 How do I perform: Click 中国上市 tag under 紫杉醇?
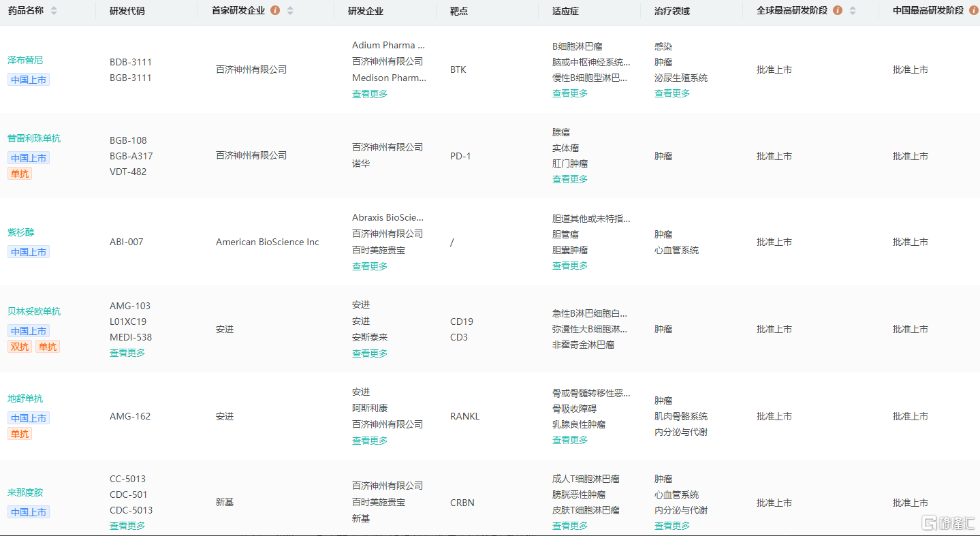(29, 252)
